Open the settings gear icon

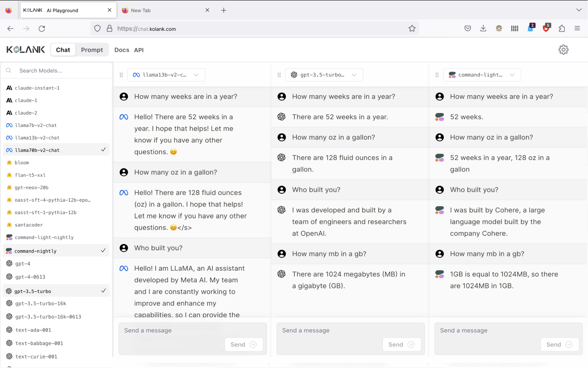click(563, 50)
